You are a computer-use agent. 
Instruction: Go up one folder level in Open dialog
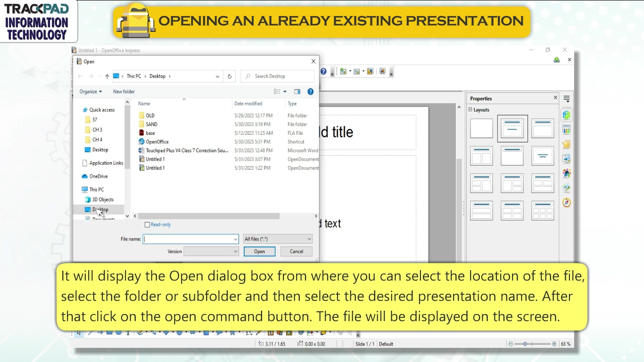(107, 76)
